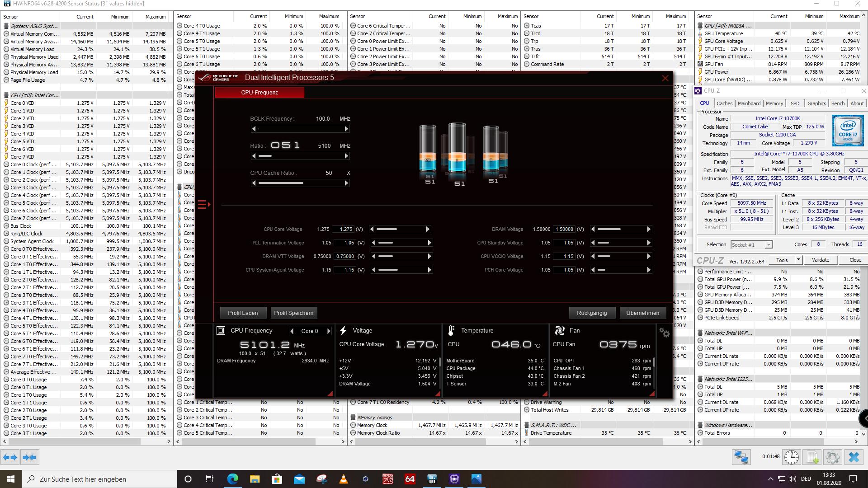Collapse HWiNFO columns with inward arrows icon
Viewport: 868px width, 488px height.
pos(29,457)
